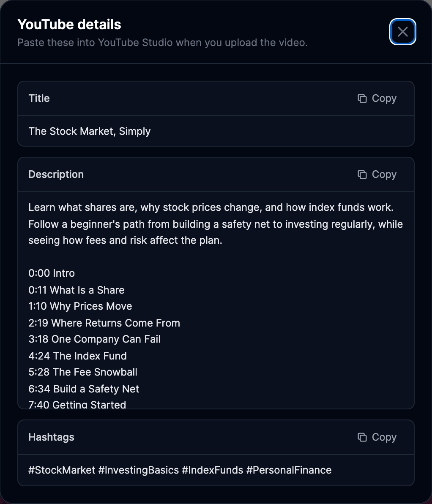Click the '0:11 What Is a Share' line
This screenshot has height=504, width=432.
click(x=76, y=290)
